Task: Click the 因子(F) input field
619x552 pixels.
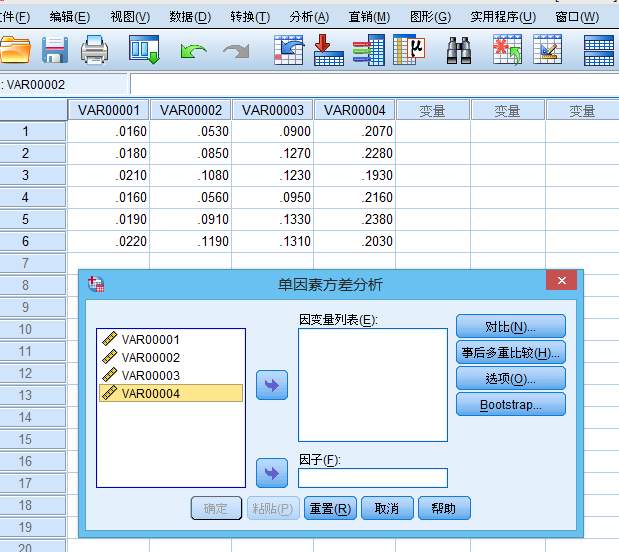Action: [373, 478]
